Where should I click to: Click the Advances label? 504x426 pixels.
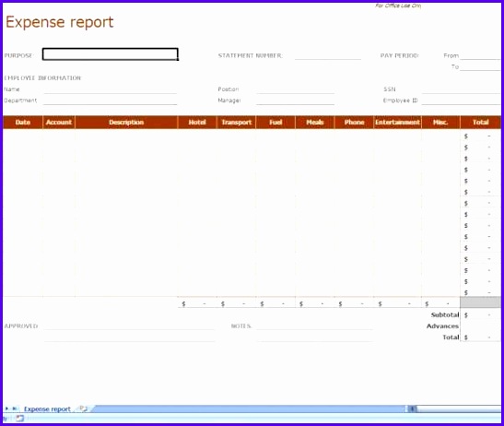point(442,325)
